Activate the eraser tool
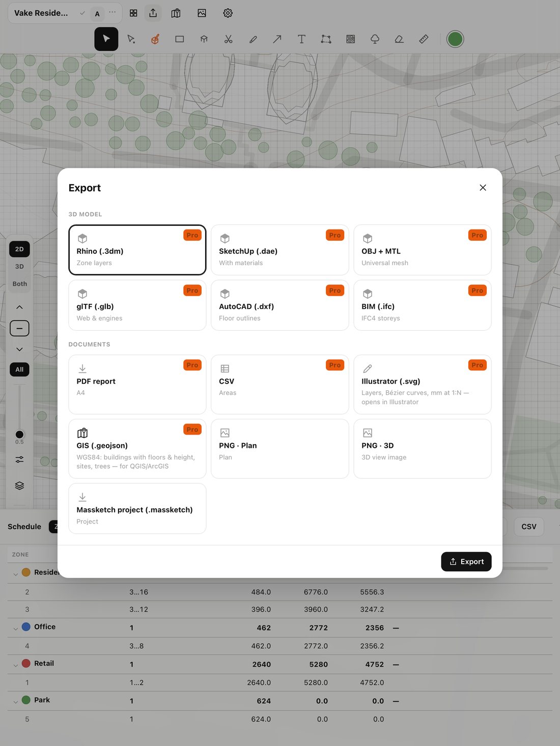The width and height of the screenshot is (560, 746). coord(399,39)
